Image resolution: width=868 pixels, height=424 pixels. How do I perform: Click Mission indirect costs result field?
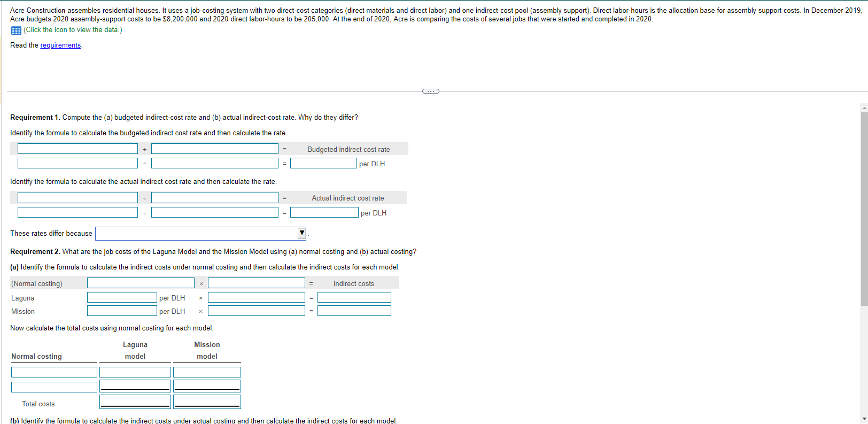[354, 311]
